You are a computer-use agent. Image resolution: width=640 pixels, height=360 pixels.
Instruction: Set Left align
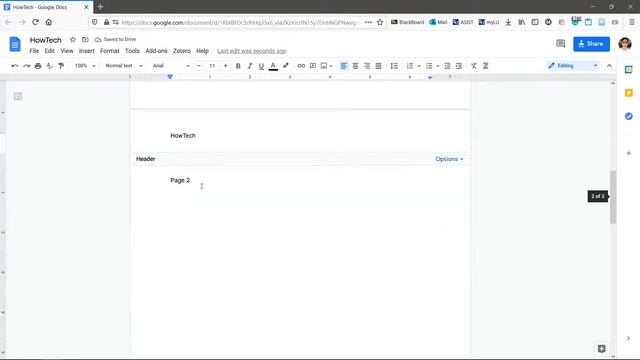344,66
